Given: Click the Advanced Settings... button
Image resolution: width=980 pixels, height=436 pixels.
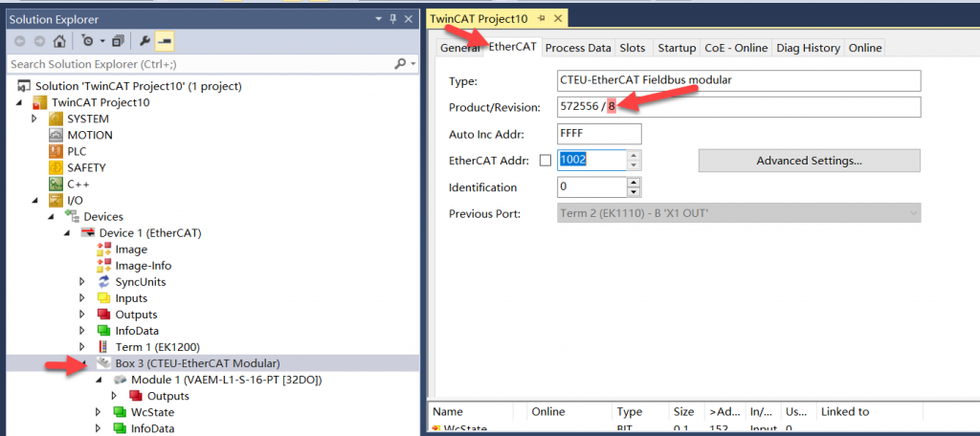Looking at the screenshot, I should point(809,161).
